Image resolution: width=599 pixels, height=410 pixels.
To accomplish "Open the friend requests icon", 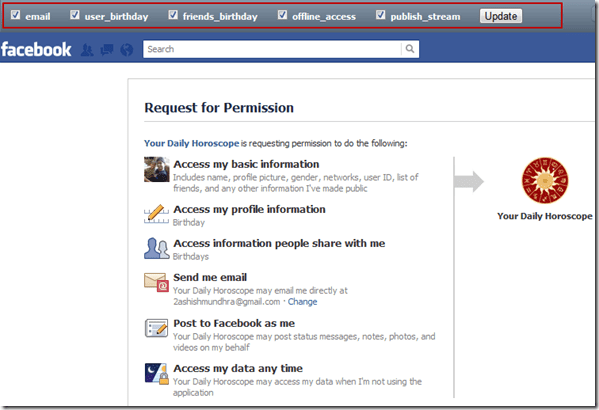I will point(87,50).
